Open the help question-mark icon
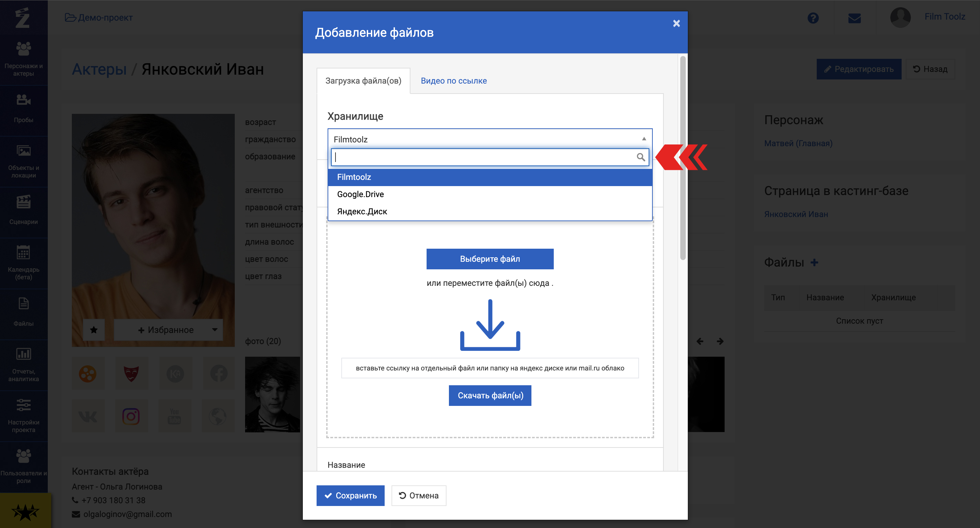This screenshot has width=980, height=528. coord(813,18)
